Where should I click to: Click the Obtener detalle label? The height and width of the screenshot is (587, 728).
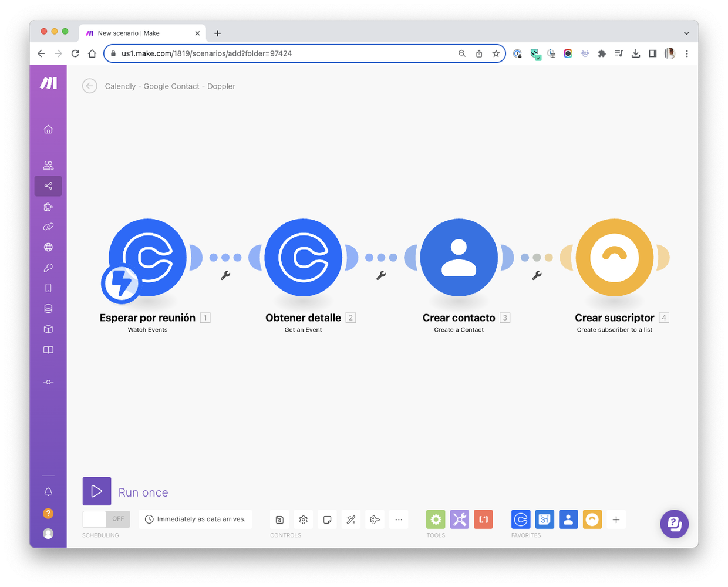click(x=303, y=318)
